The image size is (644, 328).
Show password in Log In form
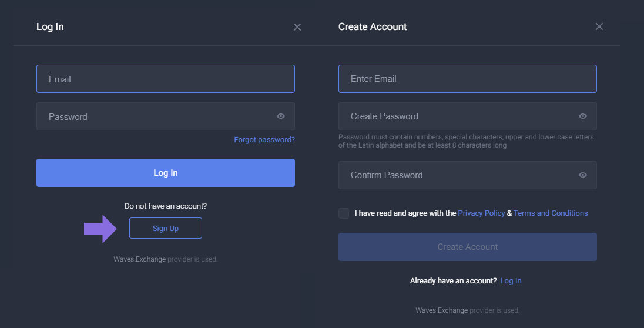[x=281, y=116]
